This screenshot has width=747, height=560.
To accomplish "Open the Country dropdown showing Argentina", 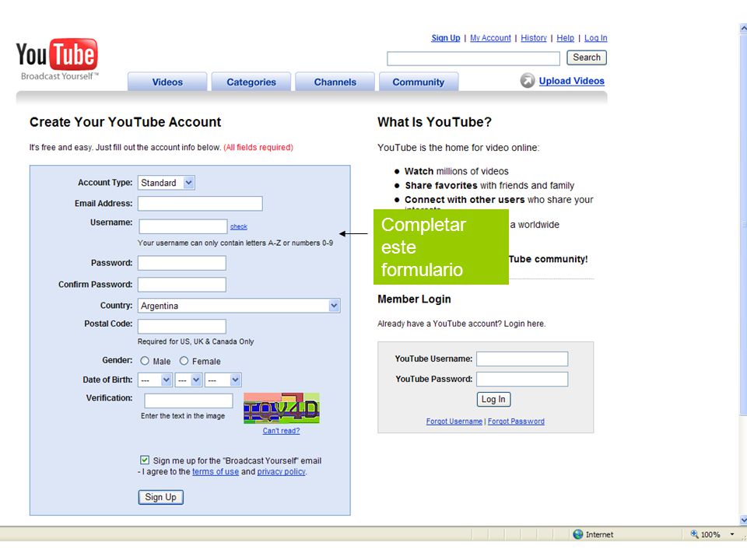I will [239, 306].
